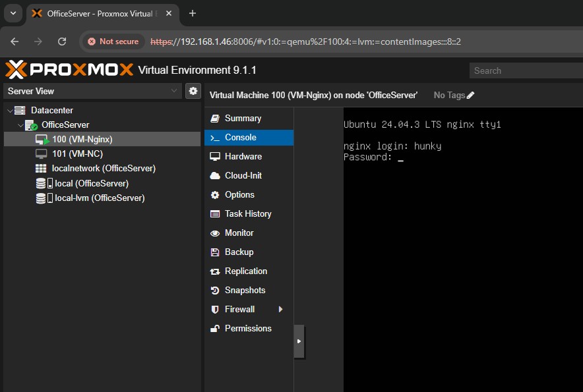
Task: Click the Search input field
Action: [525, 70]
